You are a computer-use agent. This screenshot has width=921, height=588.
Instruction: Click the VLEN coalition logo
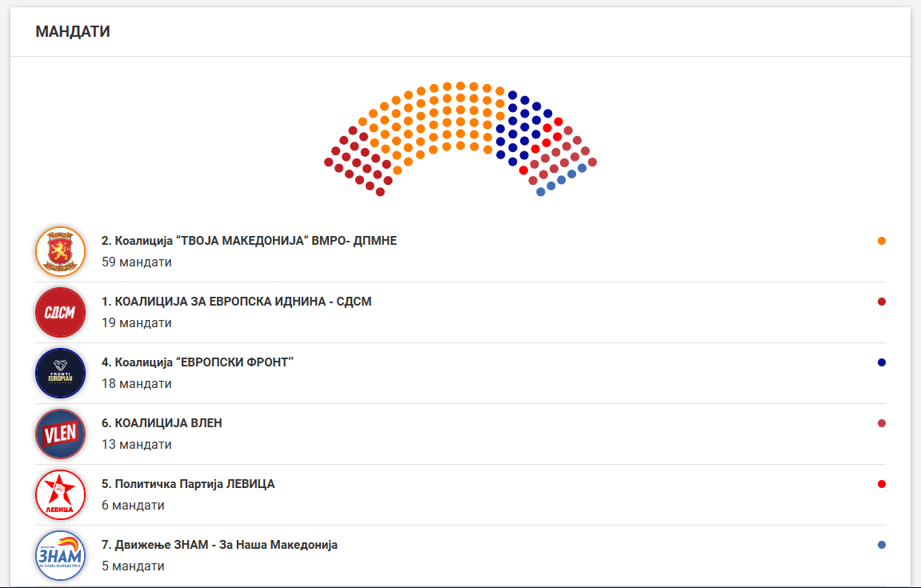(x=60, y=434)
